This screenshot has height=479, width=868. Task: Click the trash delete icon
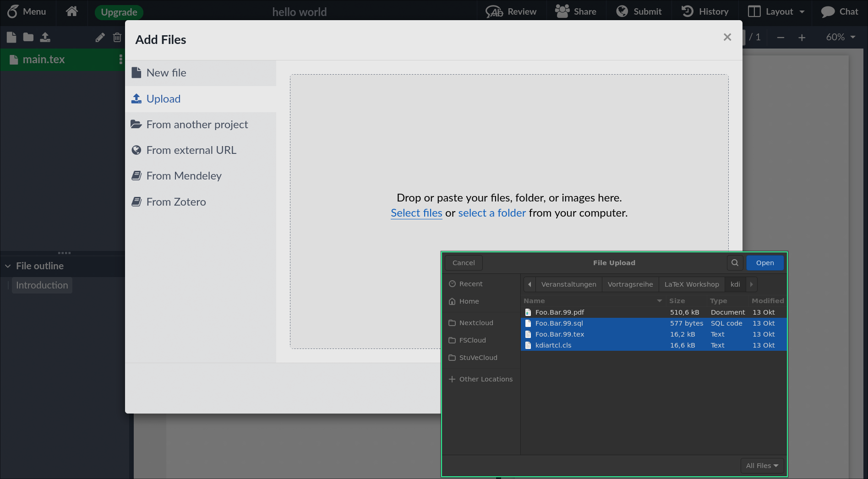(x=117, y=38)
